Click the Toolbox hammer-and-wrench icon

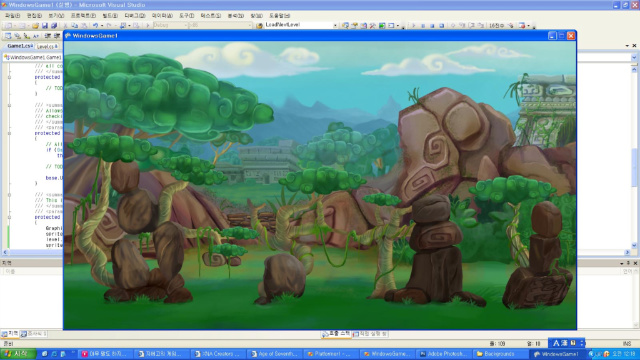pyautogui.click(x=373, y=25)
